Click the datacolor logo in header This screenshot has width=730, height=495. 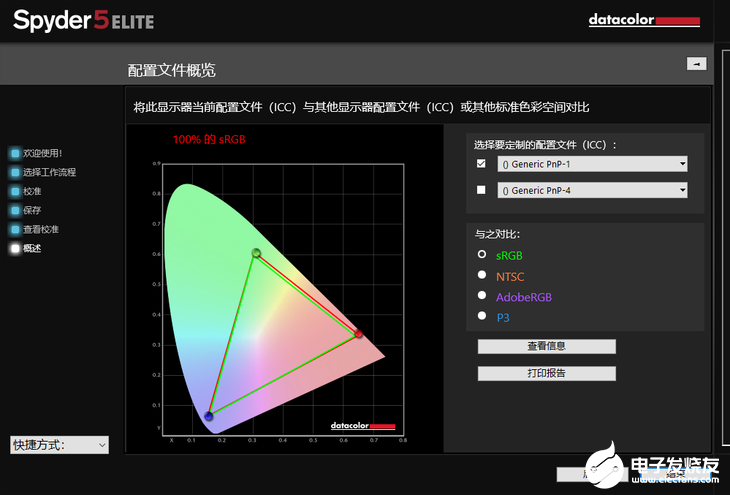(644, 20)
